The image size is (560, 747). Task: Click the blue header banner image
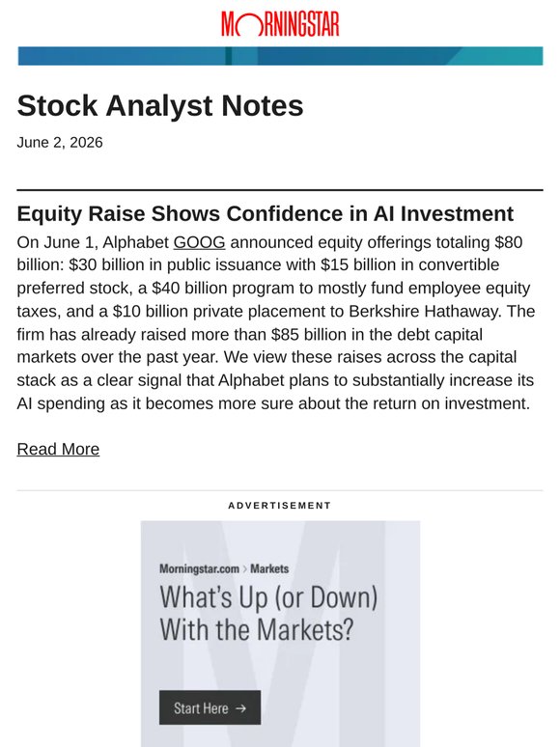pos(280,56)
